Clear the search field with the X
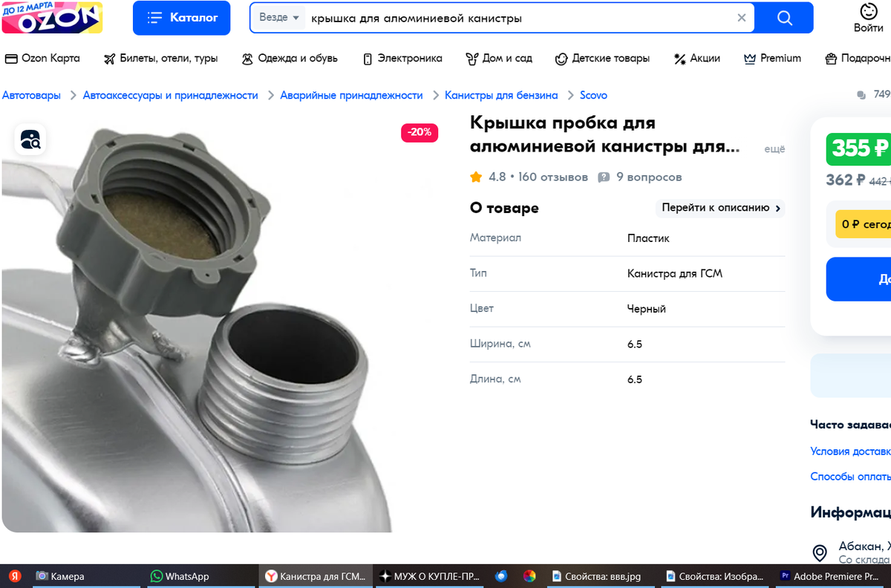Viewport: 891px width, 588px height. [x=741, y=17]
